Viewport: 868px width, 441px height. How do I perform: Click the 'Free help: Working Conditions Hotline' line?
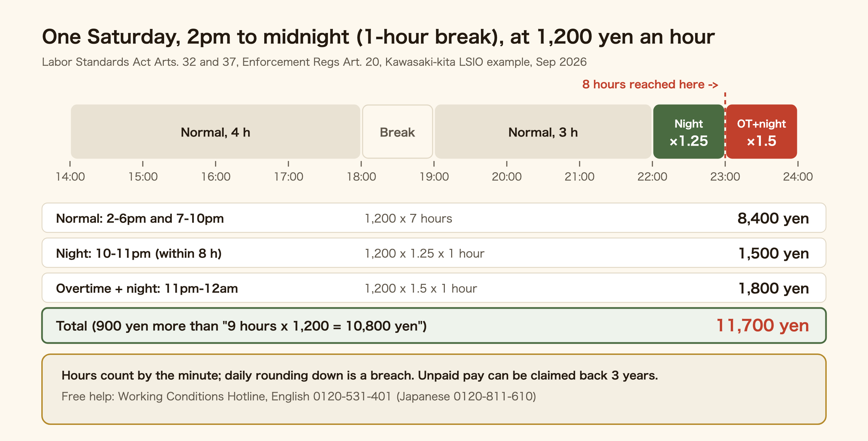299,396
